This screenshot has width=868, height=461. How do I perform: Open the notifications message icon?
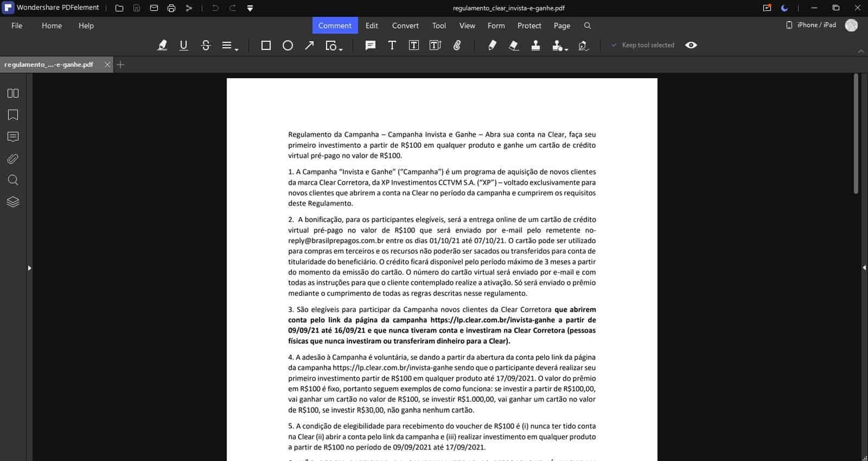[x=767, y=8]
